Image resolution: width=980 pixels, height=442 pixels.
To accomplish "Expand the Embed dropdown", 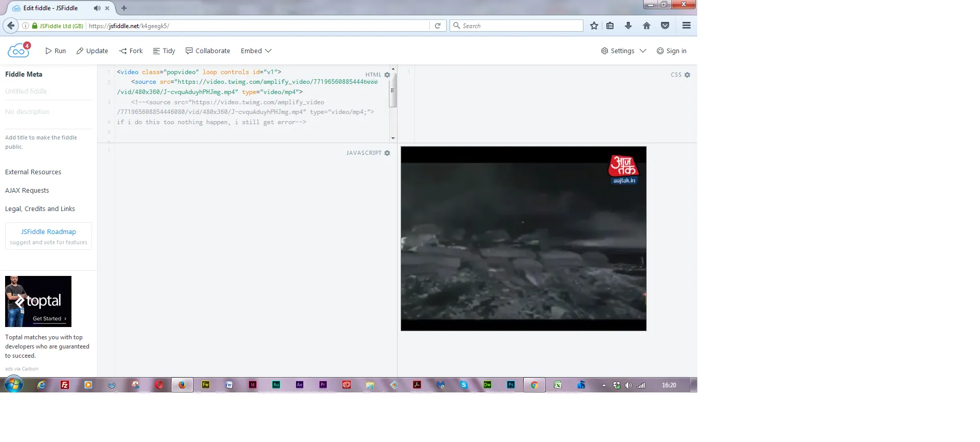I will coord(256,51).
